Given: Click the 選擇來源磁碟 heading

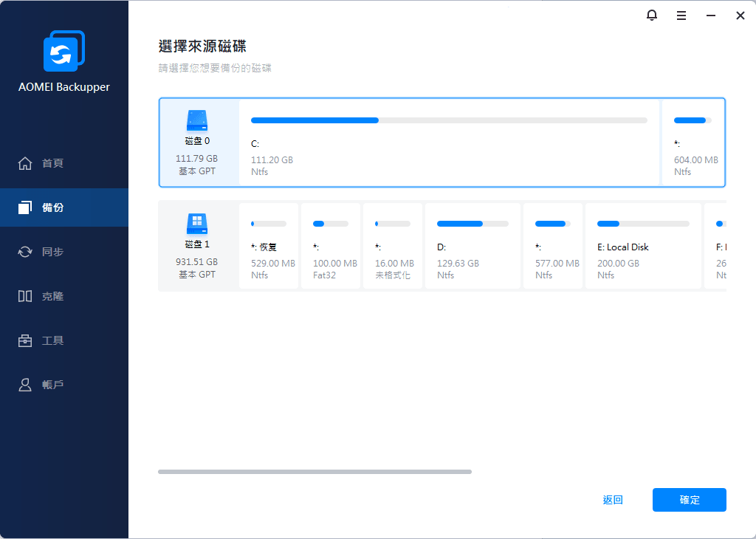Looking at the screenshot, I should 202,47.
